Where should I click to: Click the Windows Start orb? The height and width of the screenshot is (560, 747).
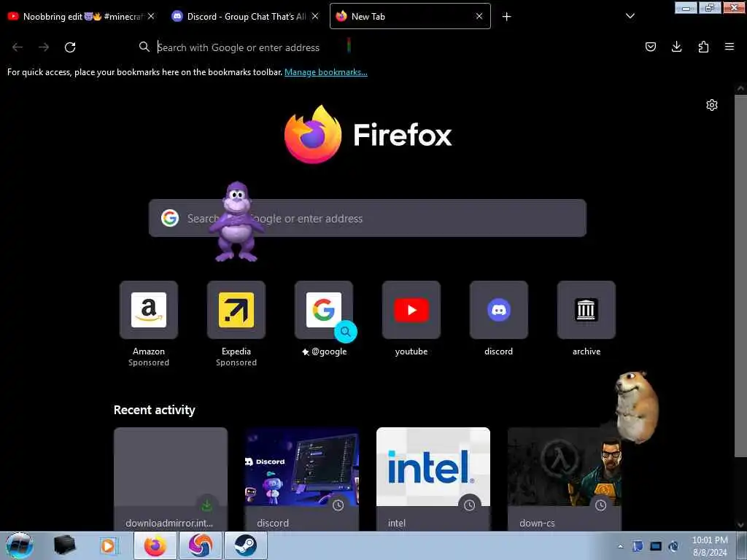(20, 545)
